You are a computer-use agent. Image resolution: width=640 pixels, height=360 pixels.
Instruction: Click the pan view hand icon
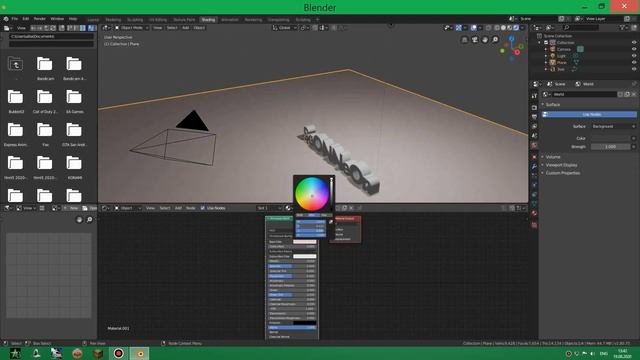485,40
